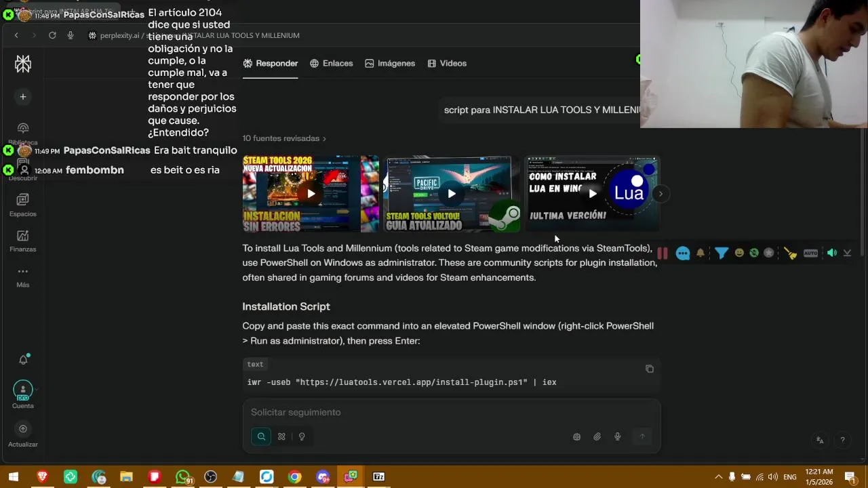Start dictation with the prompt microphone icon
This screenshot has height=488, width=868.
click(x=618, y=436)
